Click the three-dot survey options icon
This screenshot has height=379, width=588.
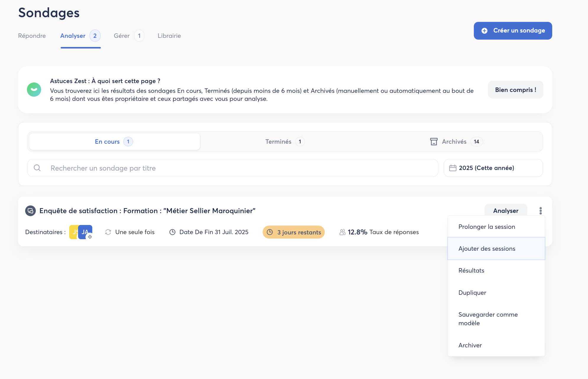[x=540, y=211]
